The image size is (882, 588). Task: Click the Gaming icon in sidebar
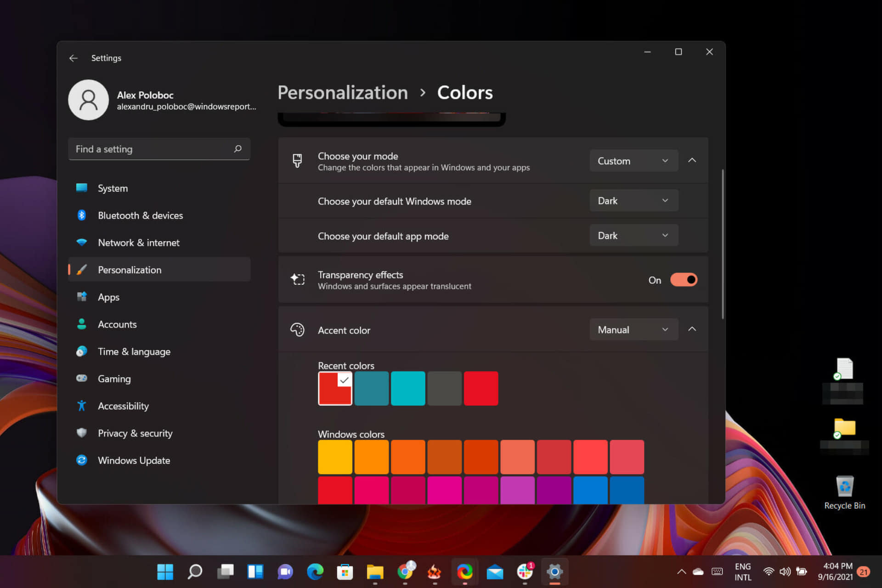coord(81,379)
